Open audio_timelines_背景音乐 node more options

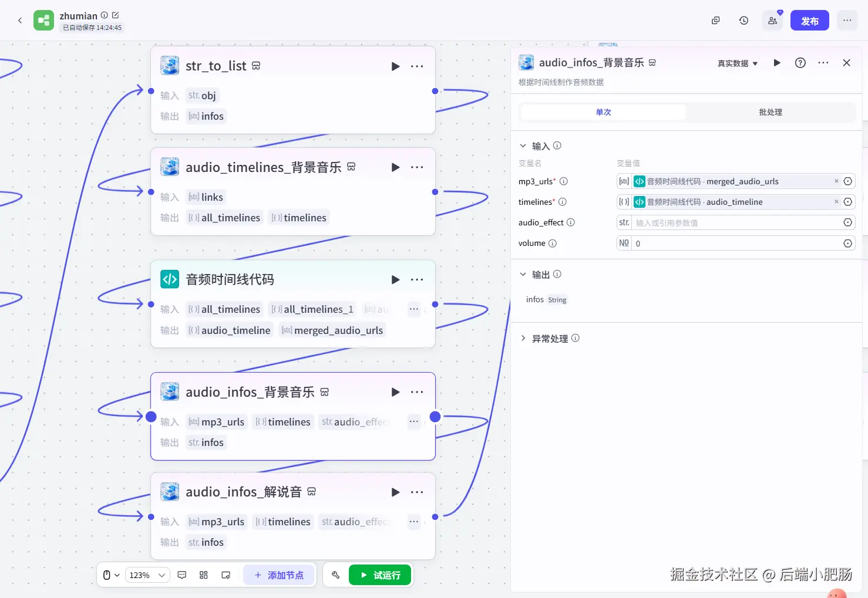coord(417,167)
